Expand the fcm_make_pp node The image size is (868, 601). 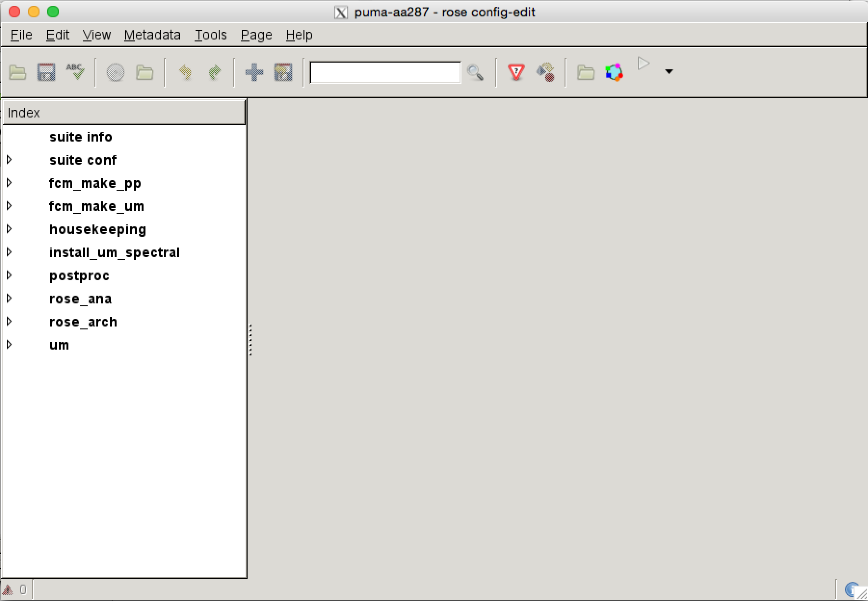[9, 183]
